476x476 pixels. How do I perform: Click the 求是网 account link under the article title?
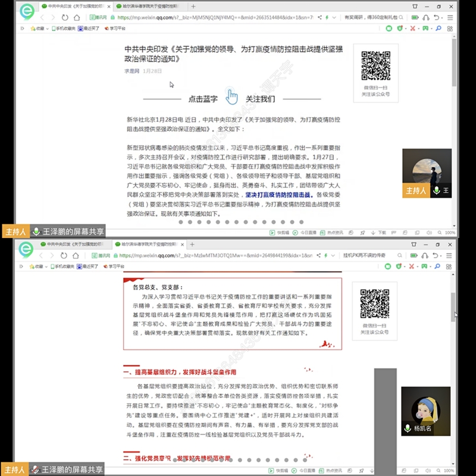131,70
